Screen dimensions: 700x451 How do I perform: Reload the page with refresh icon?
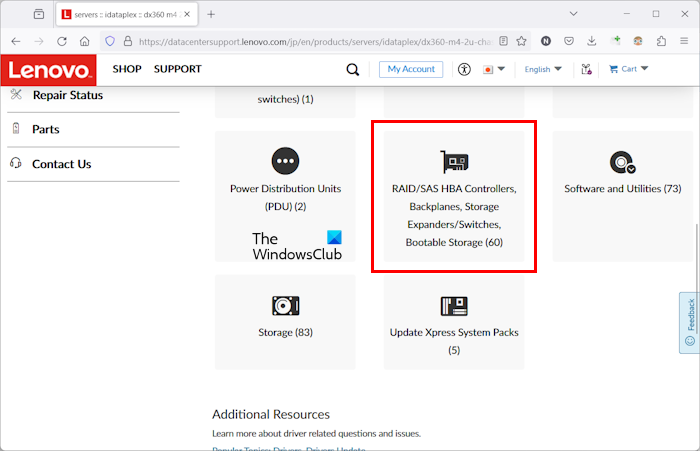pyautogui.click(x=62, y=42)
